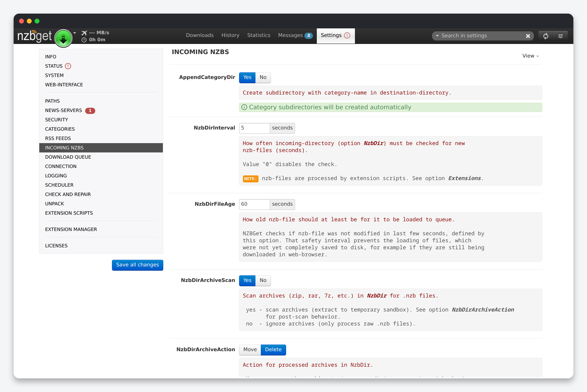Open the RSS FEEDS section
Image resolution: width=587 pixels, height=392 pixels.
point(101,138)
